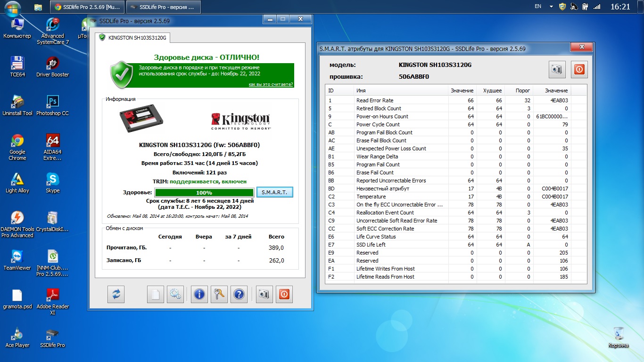Image resolution: width=644 pixels, height=362 pixels.
Task: Select the SSDLife Pro desktop shortcut
Action: pos(53,338)
